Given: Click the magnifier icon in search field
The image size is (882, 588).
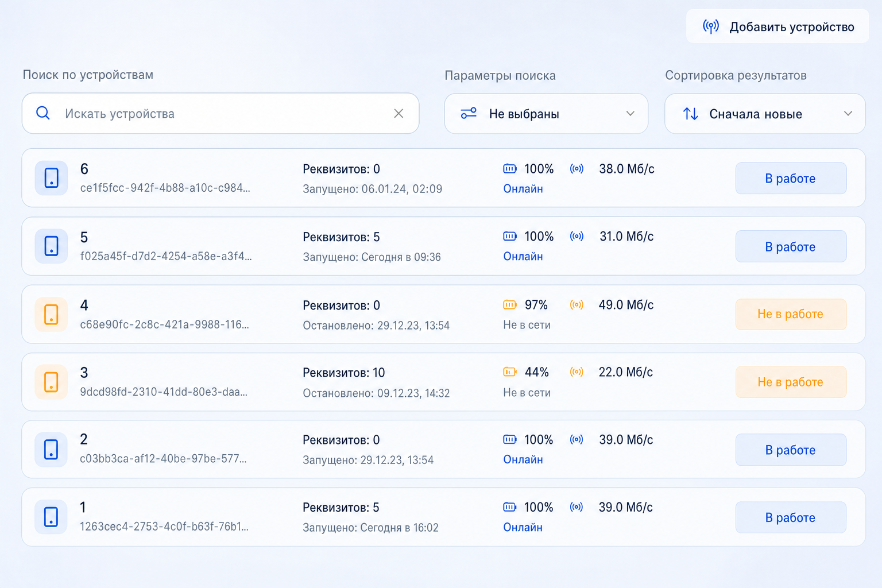Looking at the screenshot, I should point(43,113).
